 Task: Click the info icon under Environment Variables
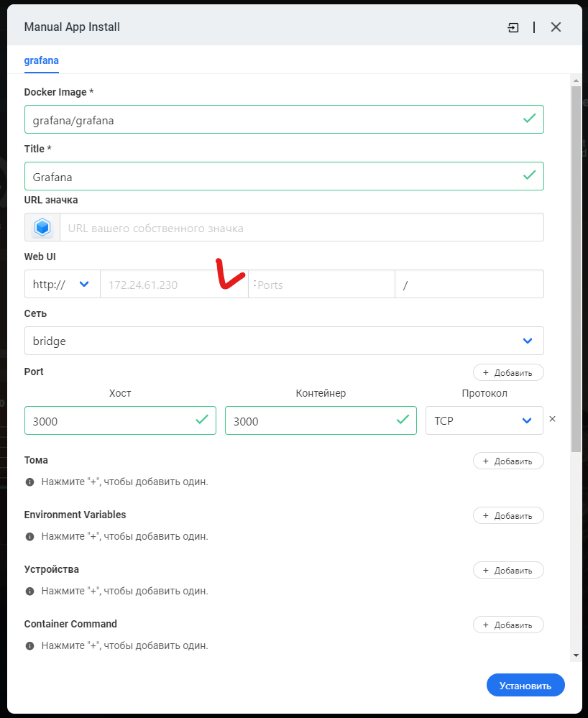point(30,537)
